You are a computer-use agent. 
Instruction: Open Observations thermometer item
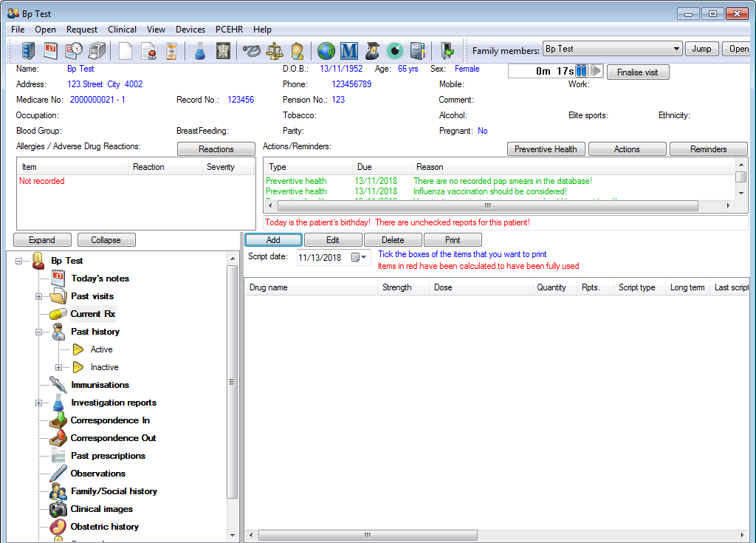click(98, 474)
